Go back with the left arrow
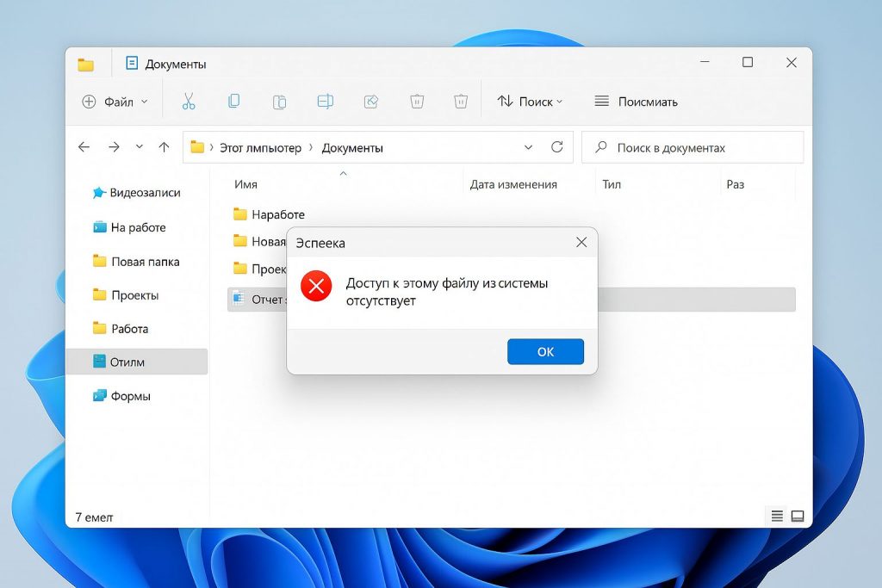Viewport: 882px width, 588px height. tap(84, 147)
